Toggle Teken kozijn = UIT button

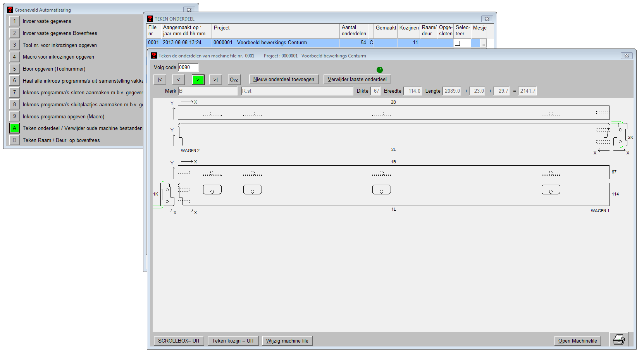(233, 341)
